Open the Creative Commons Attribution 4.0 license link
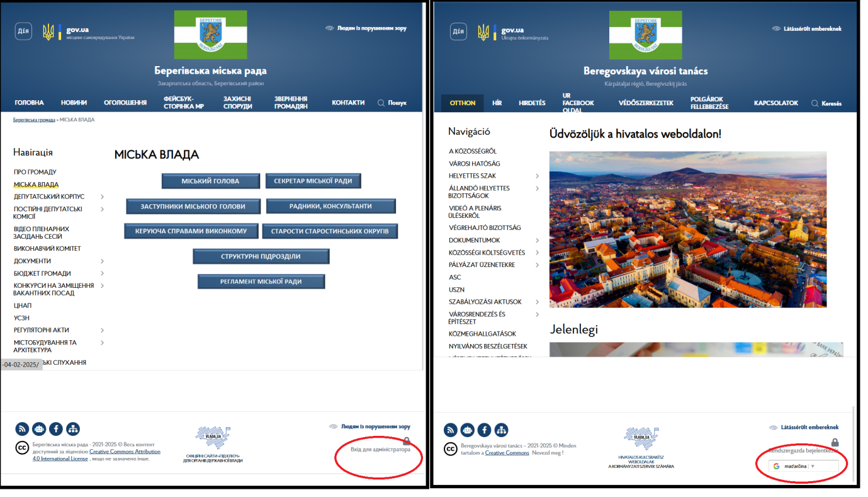Screen dimensions: 868x497 (125, 452)
